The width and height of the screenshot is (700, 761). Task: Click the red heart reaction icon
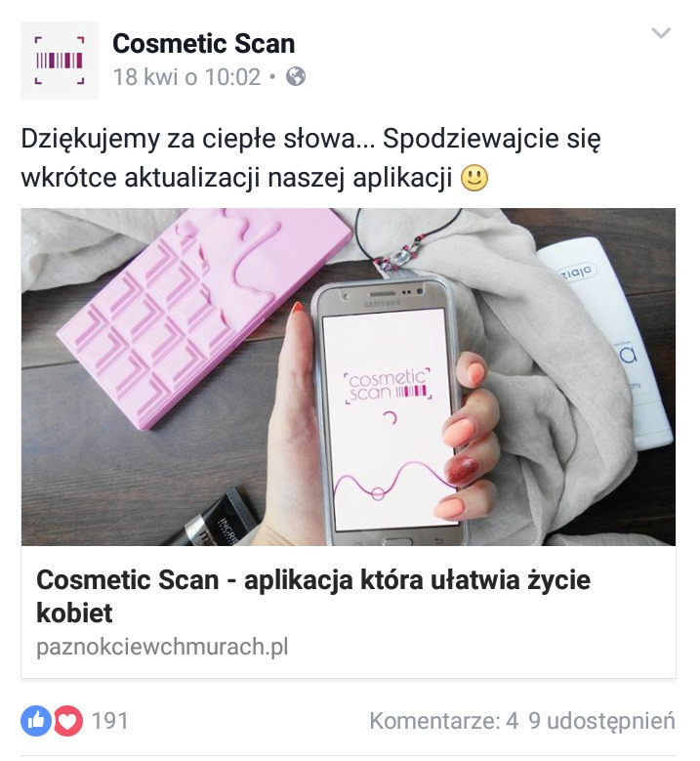click(67, 720)
